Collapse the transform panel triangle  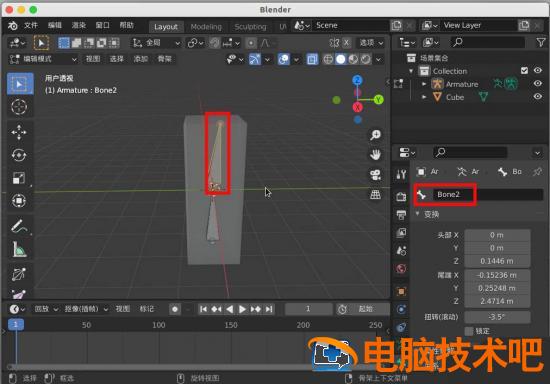tap(417, 214)
